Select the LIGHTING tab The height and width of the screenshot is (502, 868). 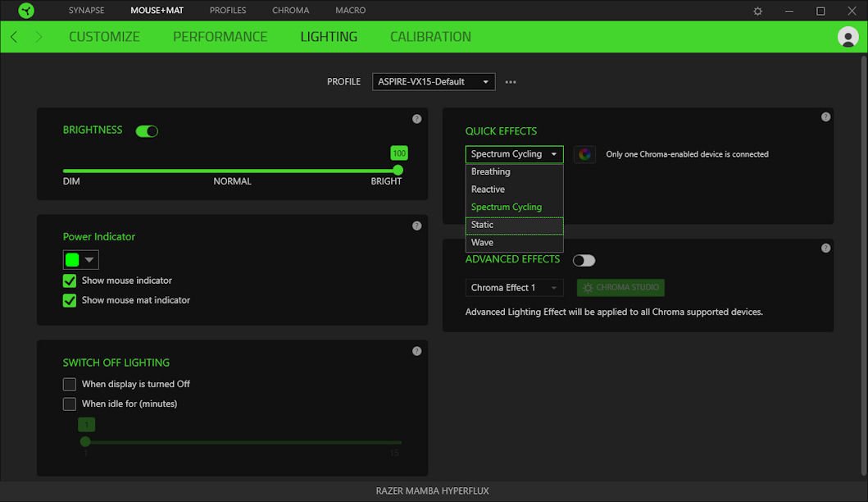click(329, 37)
